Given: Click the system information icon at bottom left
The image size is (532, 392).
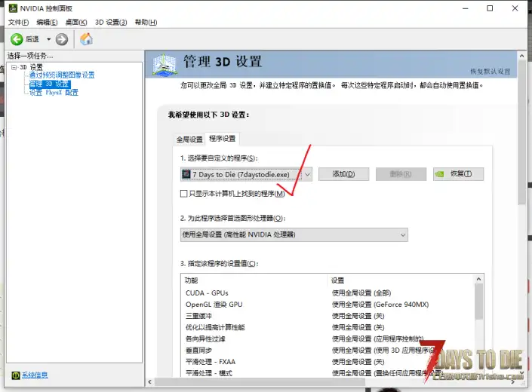Looking at the screenshot, I should click(x=15, y=375).
